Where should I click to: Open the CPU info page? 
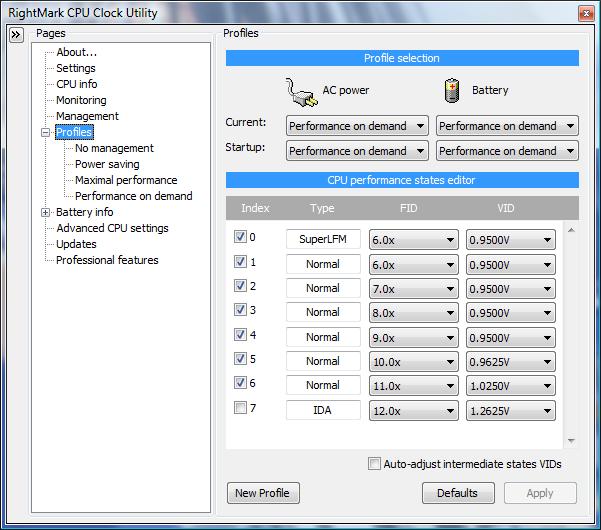point(77,84)
